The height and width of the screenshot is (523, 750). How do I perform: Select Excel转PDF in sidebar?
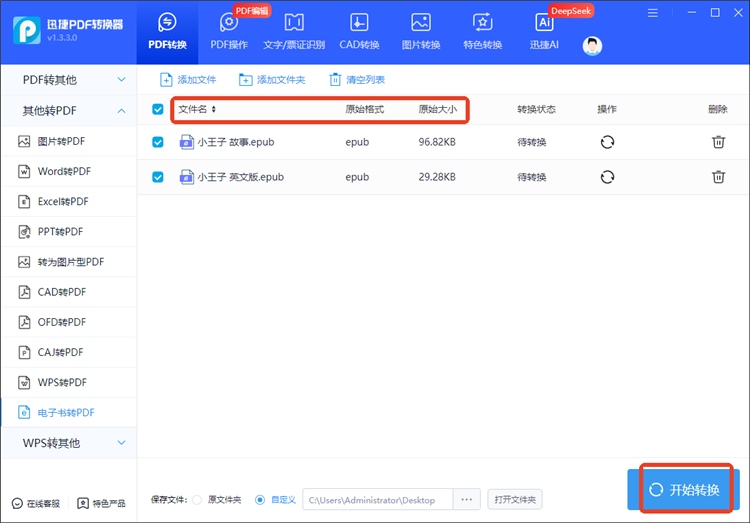(x=69, y=201)
